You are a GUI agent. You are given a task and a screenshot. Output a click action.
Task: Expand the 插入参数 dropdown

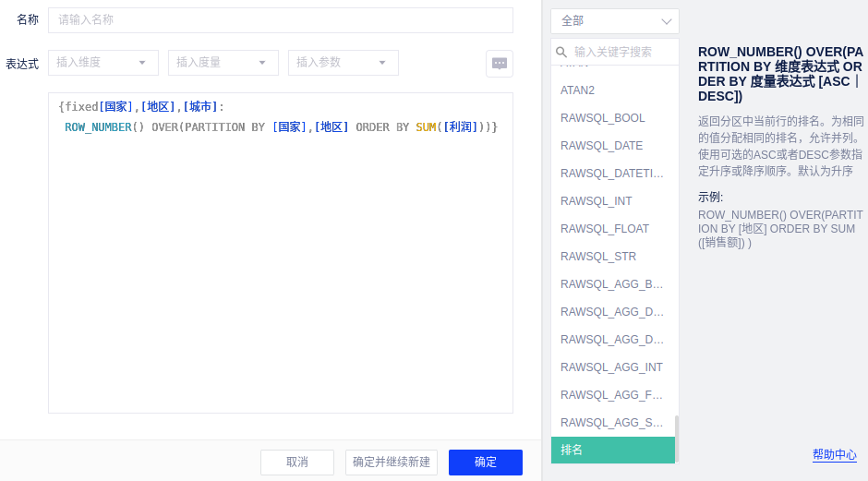344,63
